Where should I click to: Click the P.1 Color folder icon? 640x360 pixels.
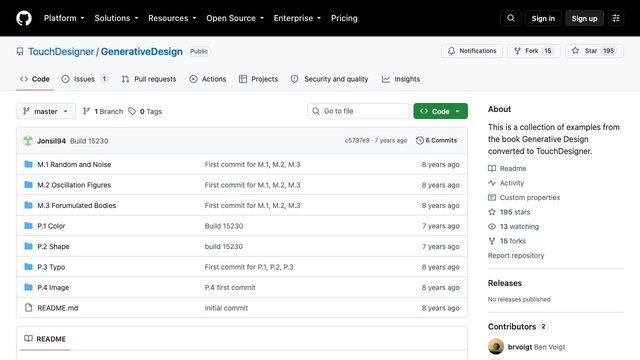[28, 225]
